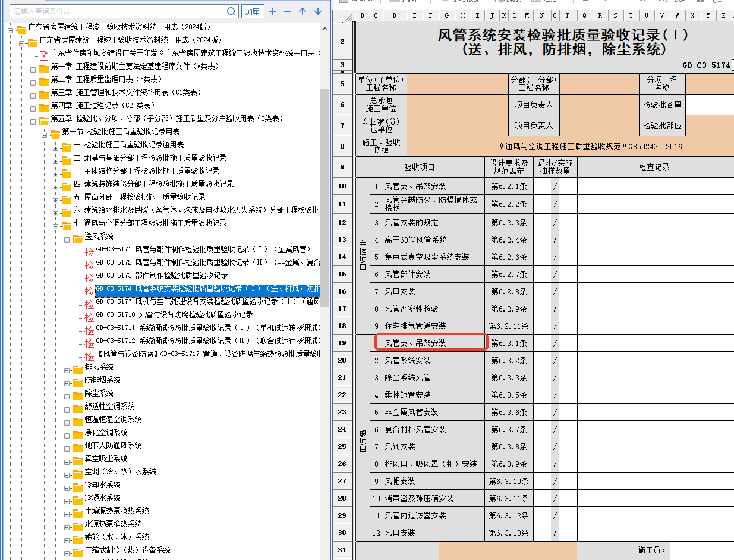The width and height of the screenshot is (734, 560).
Task: Click the red X document icon in tree
Action: 43,54
